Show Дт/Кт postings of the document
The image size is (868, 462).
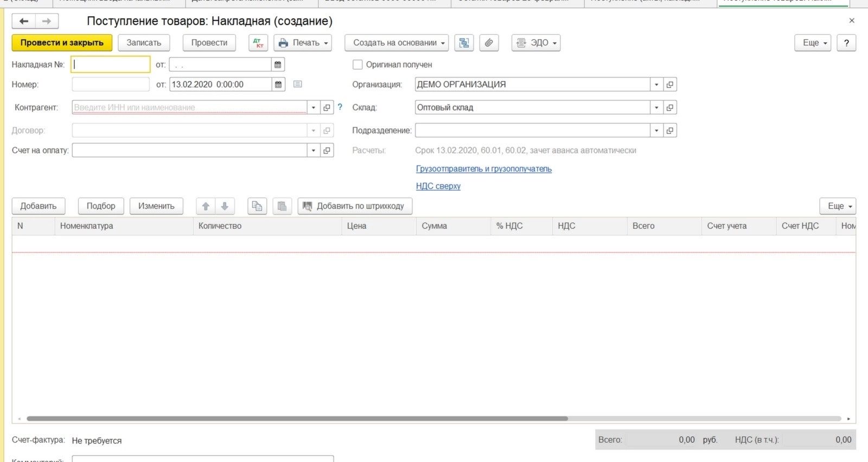(x=258, y=43)
